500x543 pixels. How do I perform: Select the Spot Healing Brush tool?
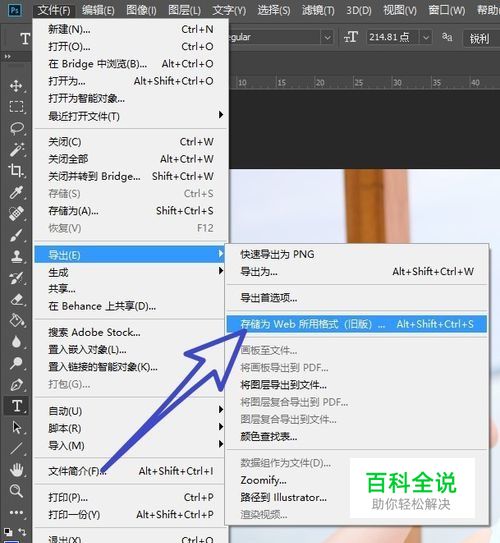tap(16, 213)
